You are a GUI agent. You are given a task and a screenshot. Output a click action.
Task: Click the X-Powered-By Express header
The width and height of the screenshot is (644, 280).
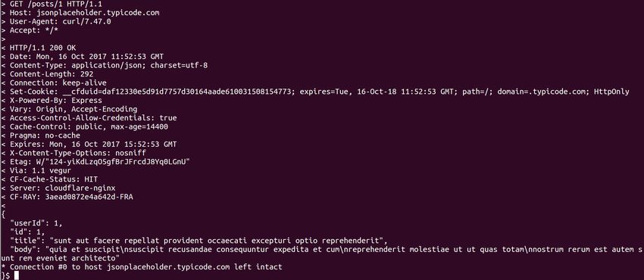56,100
